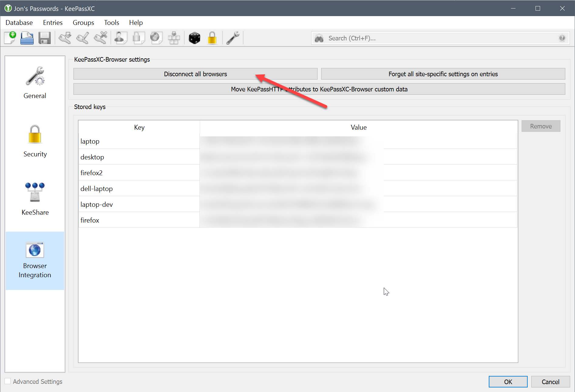
Task: Enable the Advanced Settings checkbox
Action: tap(8, 381)
